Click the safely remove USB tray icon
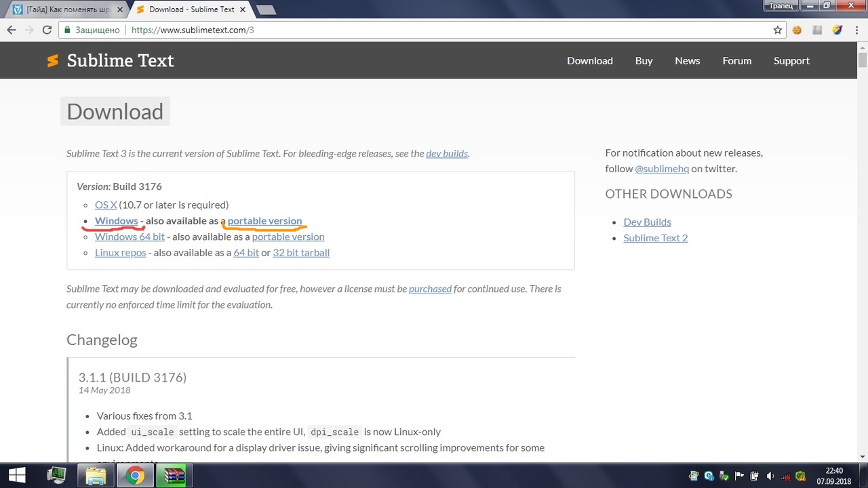Viewport: 868px width, 488px height. (x=724, y=476)
